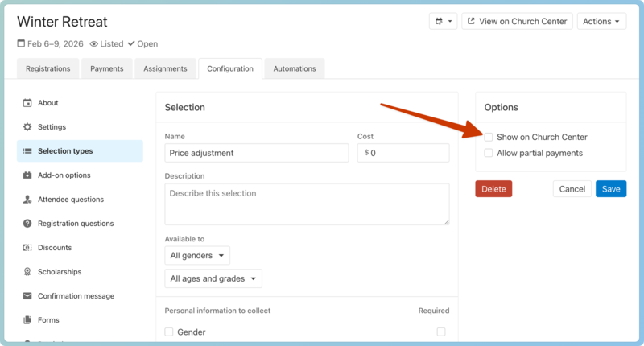Screen dimensions: 644x346
Task: Click the About sidebar icon
Action: pyautogui.click(x=27, y=103)
